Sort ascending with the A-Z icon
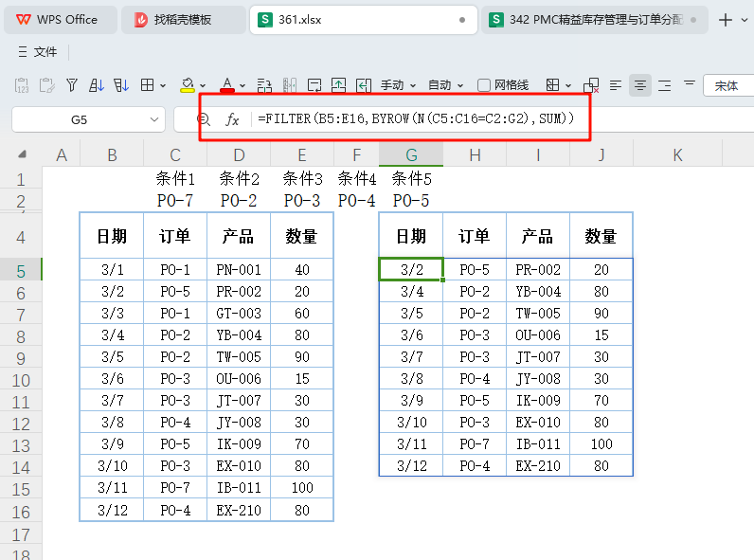Image resolution: width=754 pixels, height=560 pixels. (x=97, y=85)
